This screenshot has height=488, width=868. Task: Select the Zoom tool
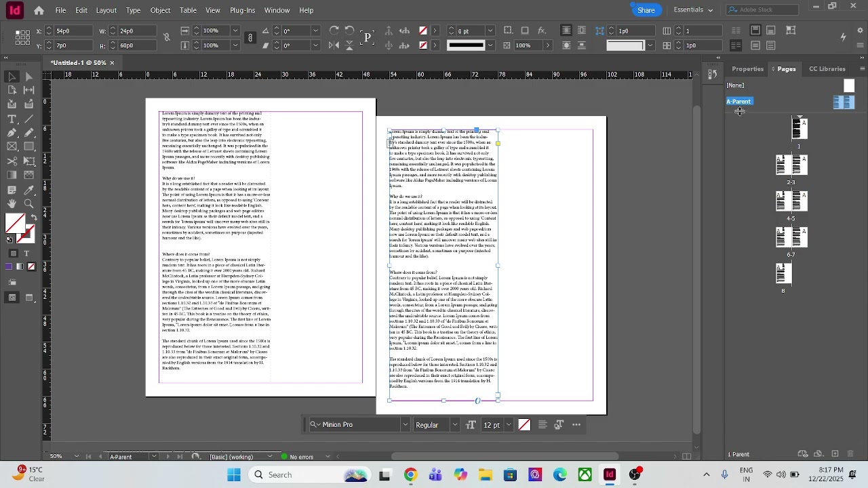click(29, 204)
